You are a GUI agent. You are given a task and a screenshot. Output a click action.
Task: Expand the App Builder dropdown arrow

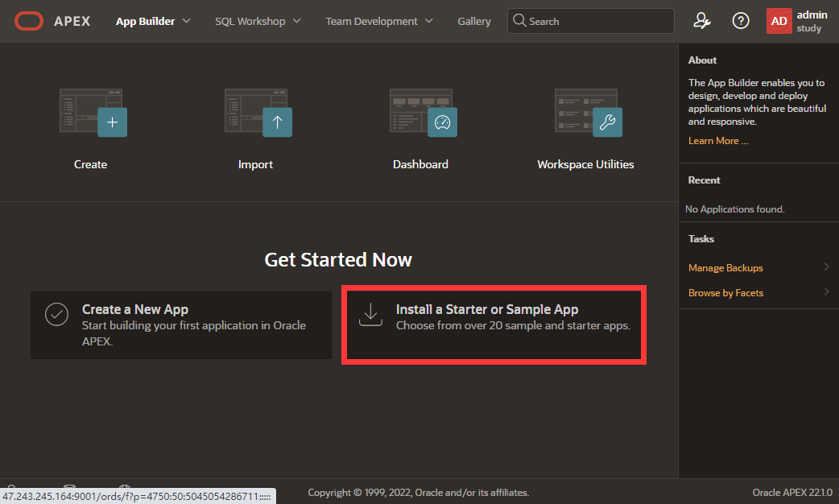187,21
